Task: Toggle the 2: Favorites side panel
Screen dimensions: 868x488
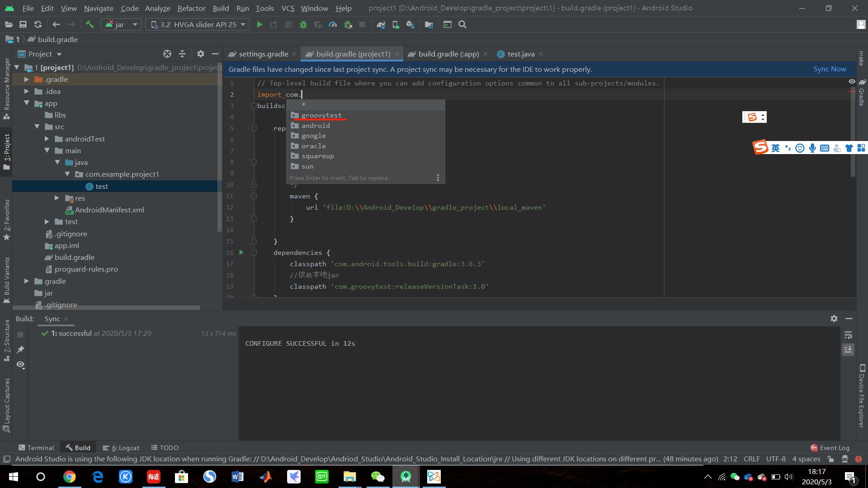Action: point(6,220)
